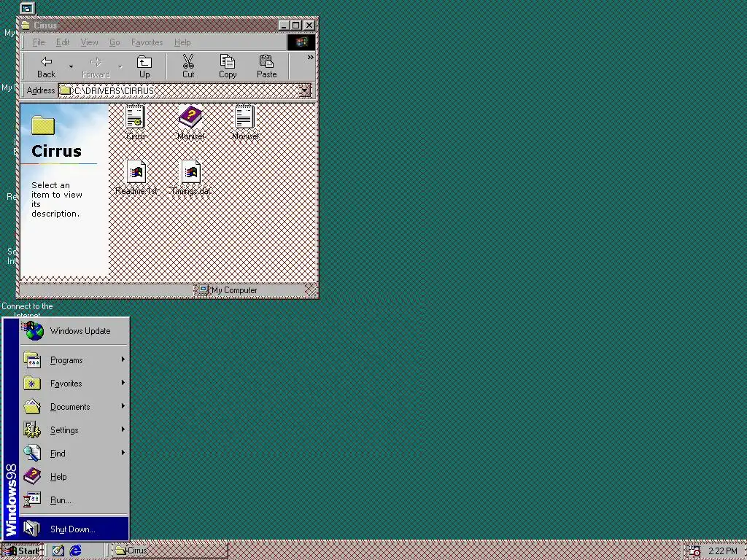Choose Shut Down in Start menu
Screen dimensions: 747x560
coord(74,529)
